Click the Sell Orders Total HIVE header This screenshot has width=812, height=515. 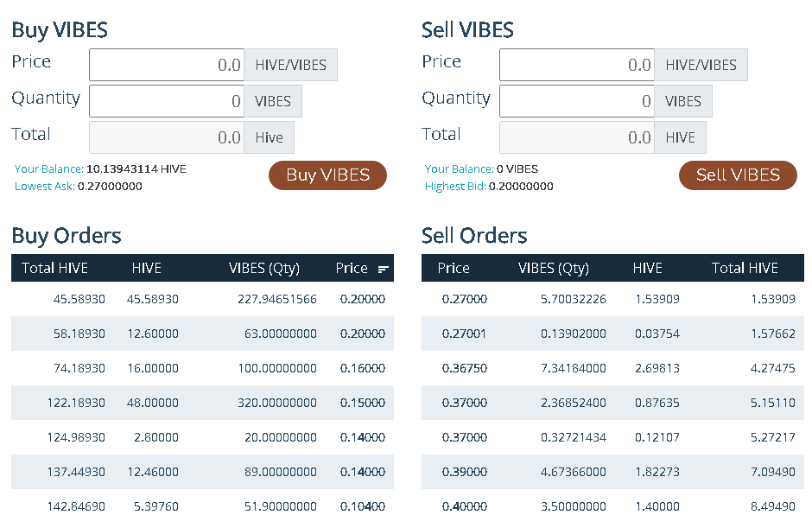(x=745, y=268)
